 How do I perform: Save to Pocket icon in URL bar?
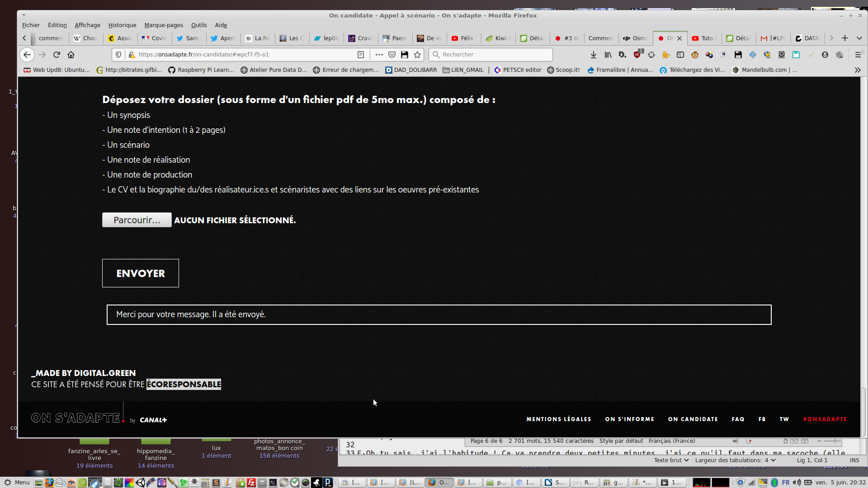[x=392, y=55]
